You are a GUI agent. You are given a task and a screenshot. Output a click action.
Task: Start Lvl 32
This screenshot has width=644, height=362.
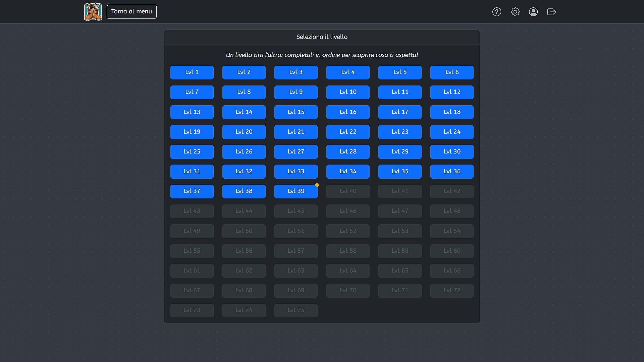(244, 171)
